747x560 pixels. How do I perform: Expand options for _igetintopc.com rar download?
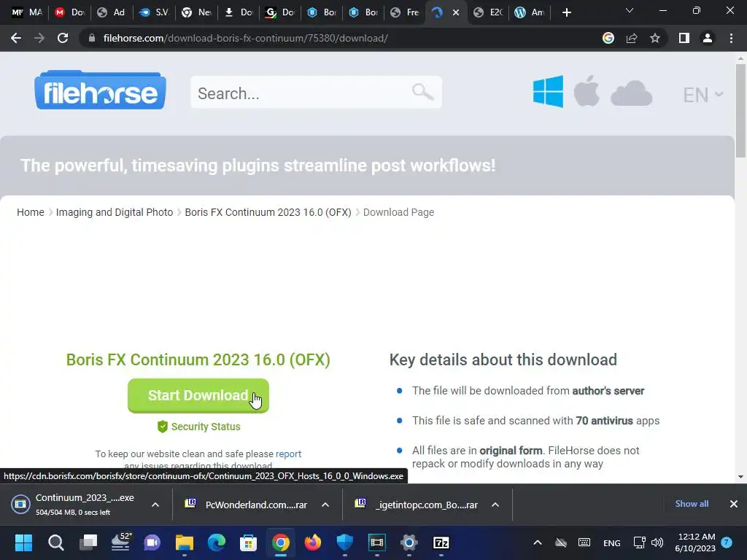(x=495, y=505)
